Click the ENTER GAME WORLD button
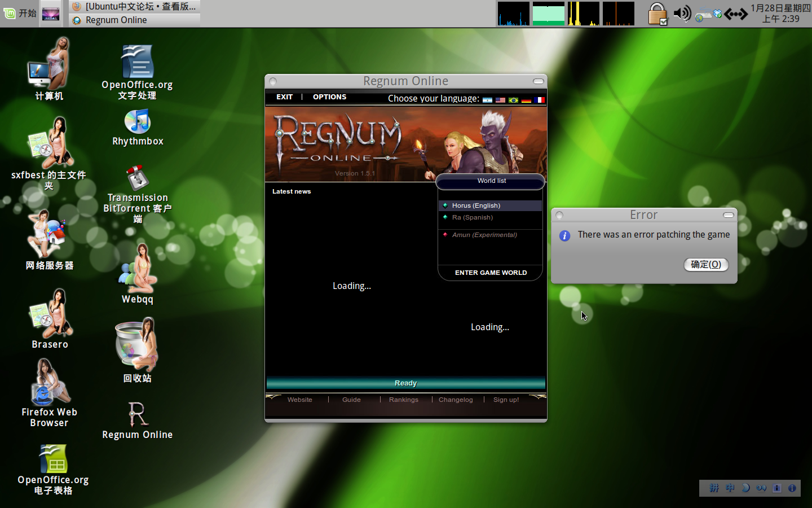The height and width of the screenshot is (508, 812). pos(491,273)
